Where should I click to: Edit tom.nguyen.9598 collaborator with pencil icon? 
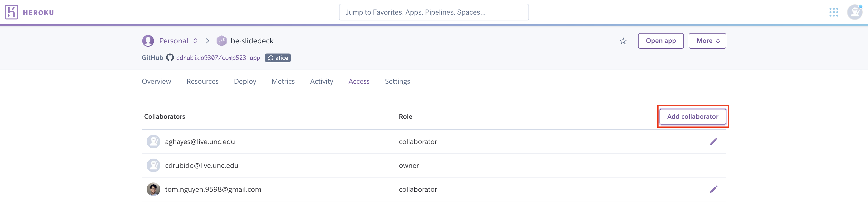click(713, 189)
